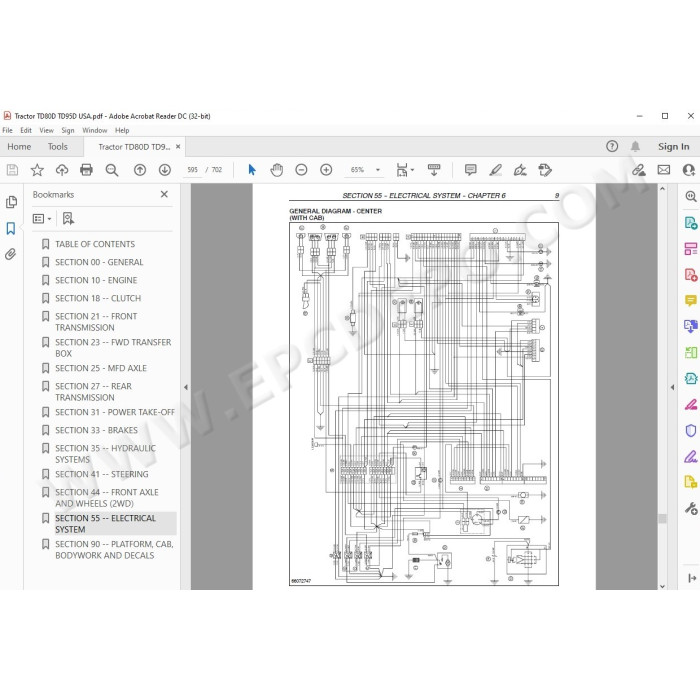
Task: Send the file by email envelope icon
Action: [x=664, y=170]
